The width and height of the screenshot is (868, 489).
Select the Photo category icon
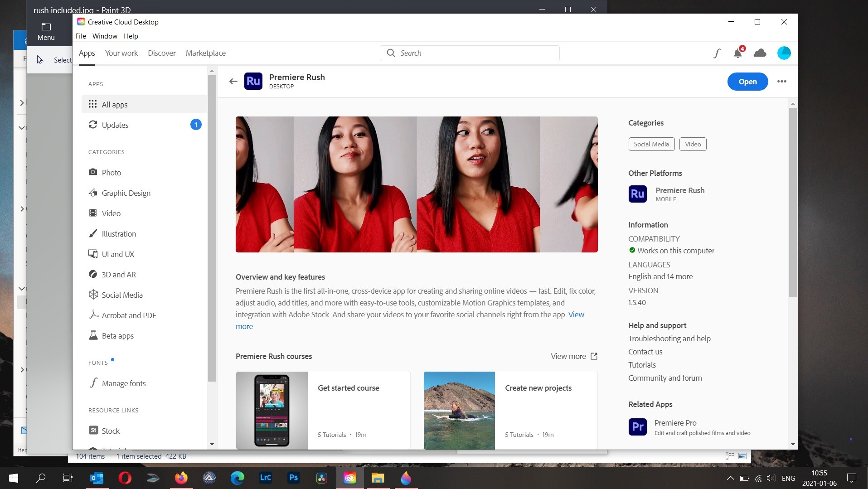point(92,172)
